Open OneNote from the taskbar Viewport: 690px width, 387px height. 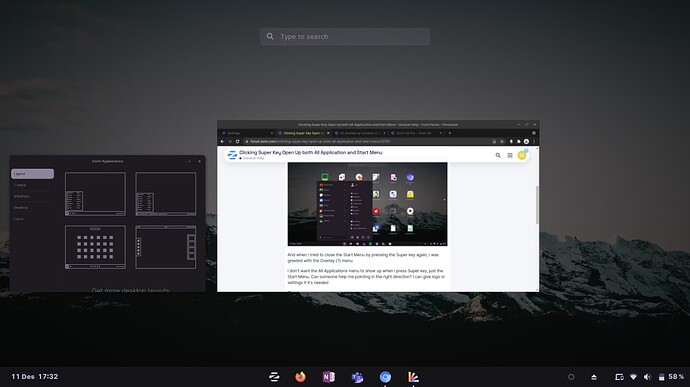click(x=329, y=377)
